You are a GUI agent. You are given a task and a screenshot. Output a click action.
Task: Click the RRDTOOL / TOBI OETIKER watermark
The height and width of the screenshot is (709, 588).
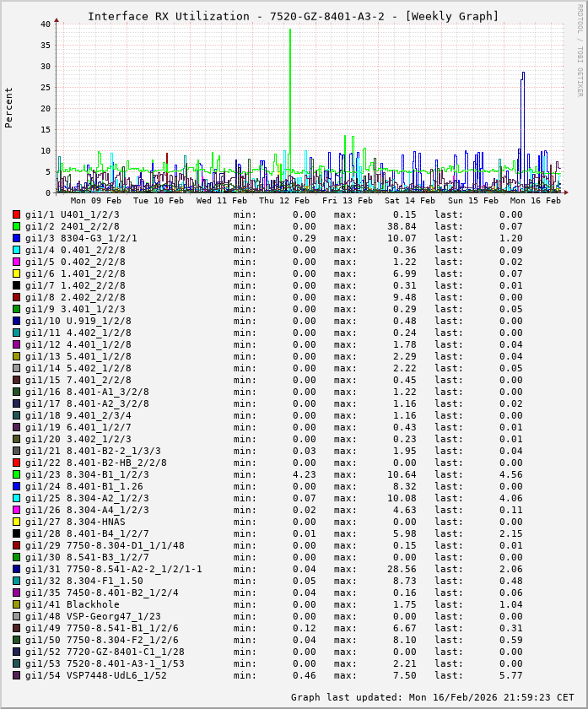pos(580,49)
